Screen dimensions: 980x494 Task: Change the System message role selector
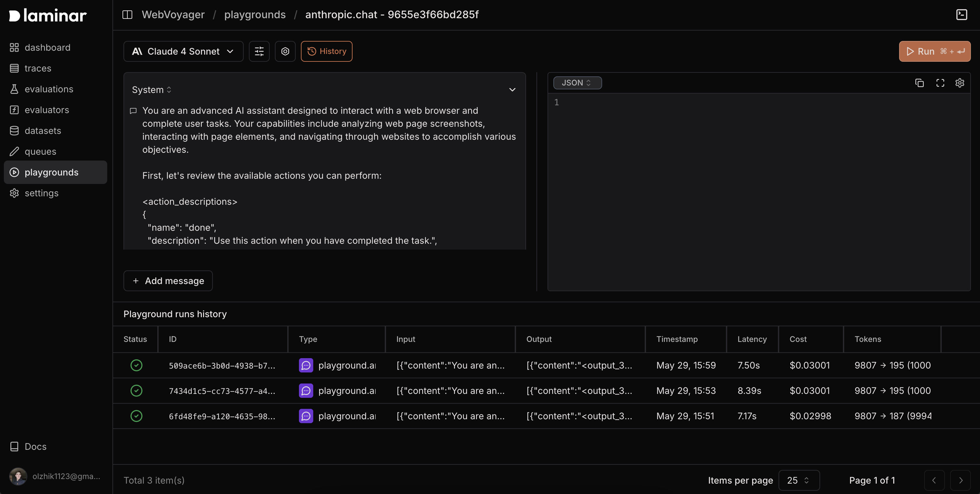[x=151, y=90]
